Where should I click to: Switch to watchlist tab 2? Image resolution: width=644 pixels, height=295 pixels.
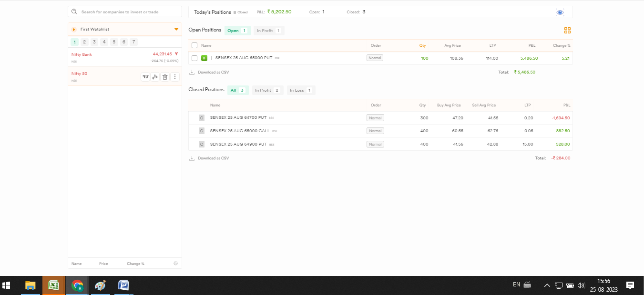pyautogui.click(x=84, y=42)
